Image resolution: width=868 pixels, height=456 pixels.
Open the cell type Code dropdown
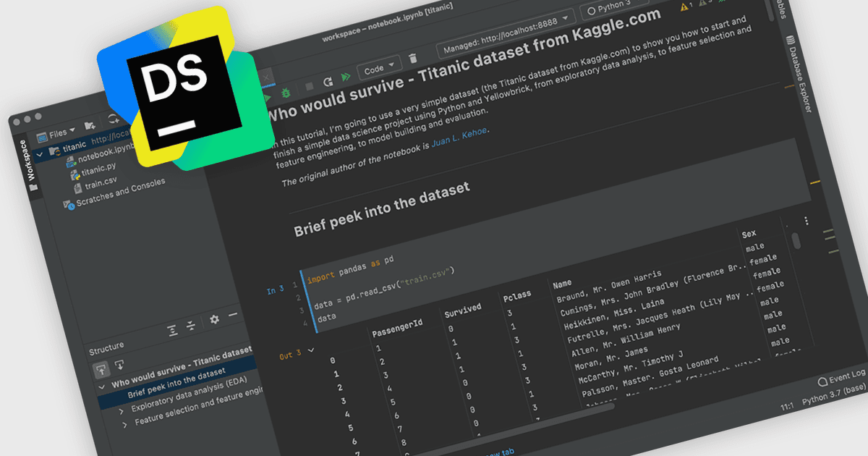point(378,67)
